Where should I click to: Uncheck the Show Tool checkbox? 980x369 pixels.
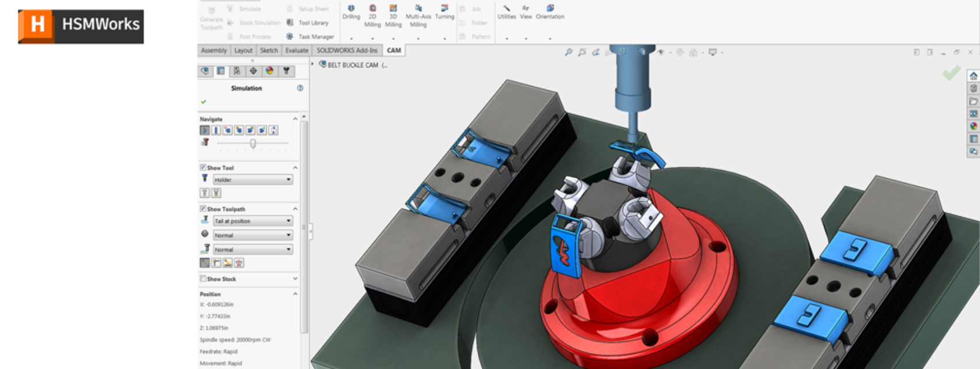203,168
